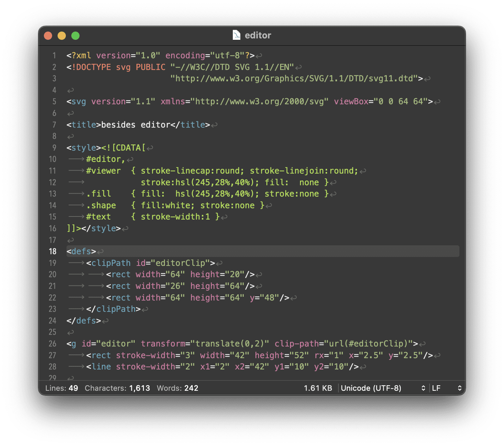The height and width of the screenshot is (446, 504).
Task: Click the <line stroke-width="2" element on line 28
Action: coord(141,367)
